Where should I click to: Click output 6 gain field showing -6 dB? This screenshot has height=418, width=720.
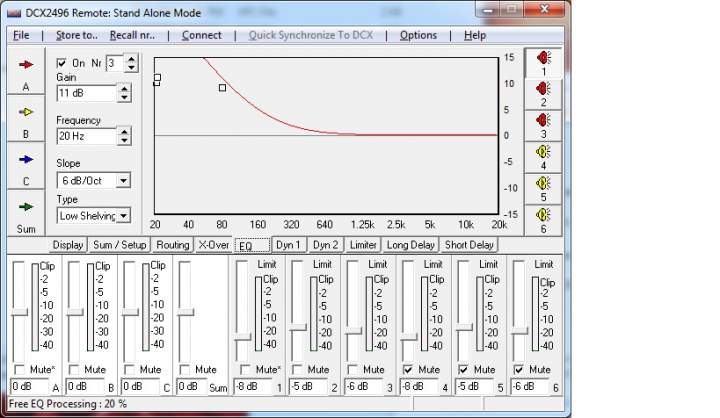coord(530,387)
